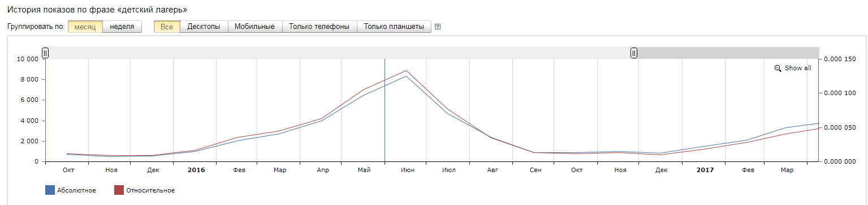Click the «10 000» left axis value
The height and width of the screenshot is (205, 868).
28,59
